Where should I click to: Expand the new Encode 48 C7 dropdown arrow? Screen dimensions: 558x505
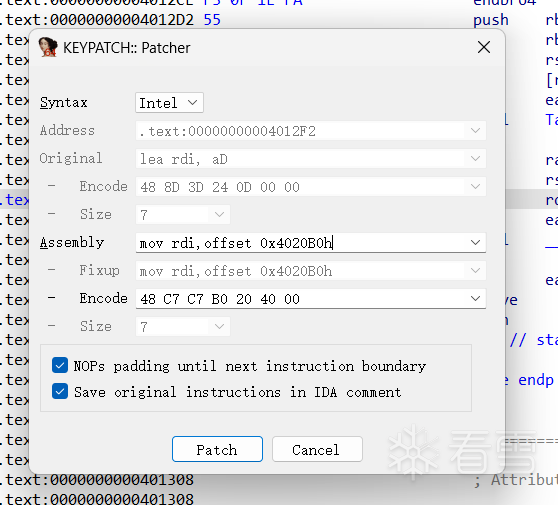[x=475, y=299]
